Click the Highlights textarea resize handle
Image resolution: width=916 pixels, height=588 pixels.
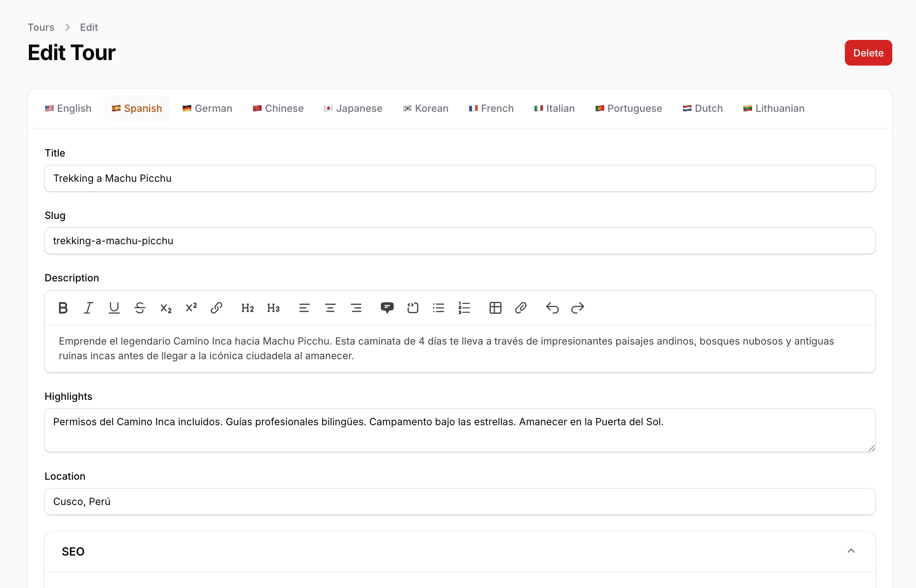tap(871, 448)
